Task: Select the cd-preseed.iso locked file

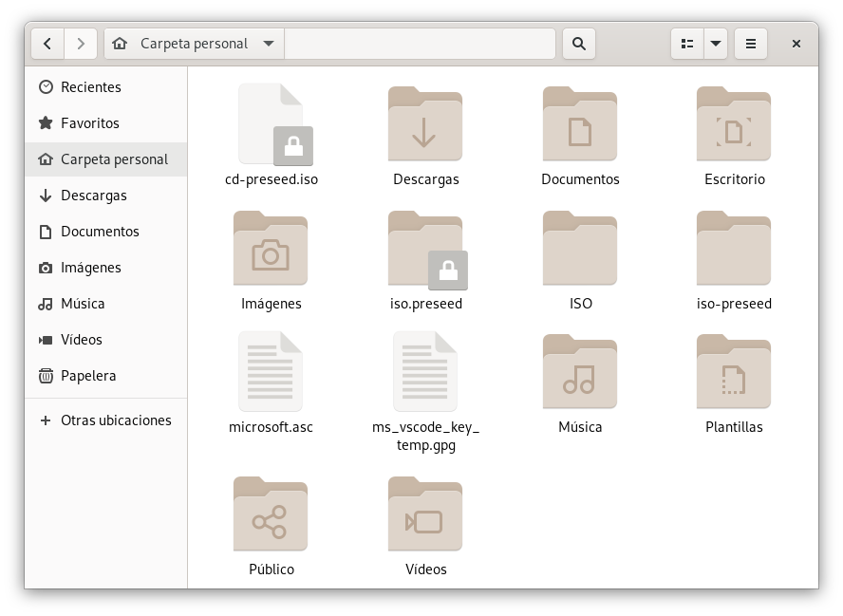Action: [x=272, y=125]
